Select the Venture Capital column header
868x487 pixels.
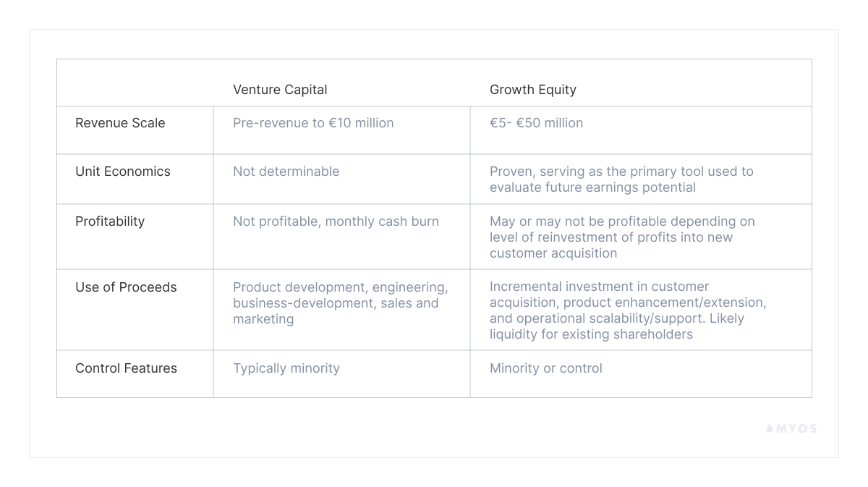pyautogui.click(x=280, y=90)
